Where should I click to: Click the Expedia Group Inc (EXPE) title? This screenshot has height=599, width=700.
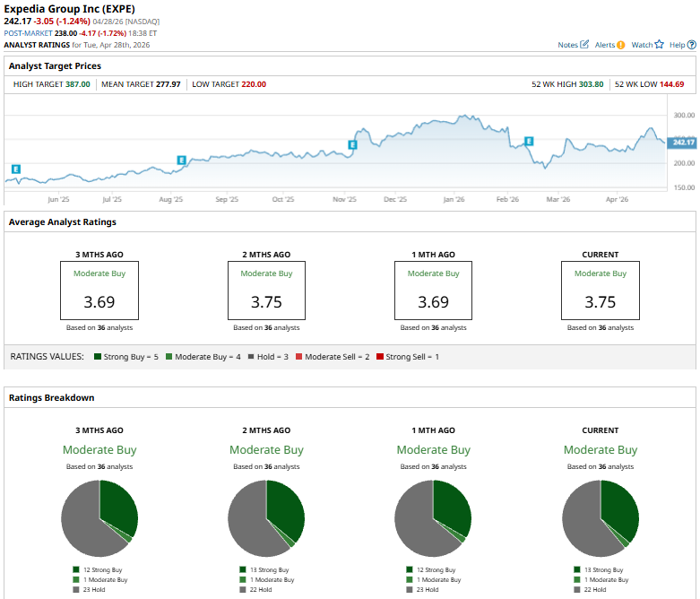pyautogui.click(x=67, y=8)
